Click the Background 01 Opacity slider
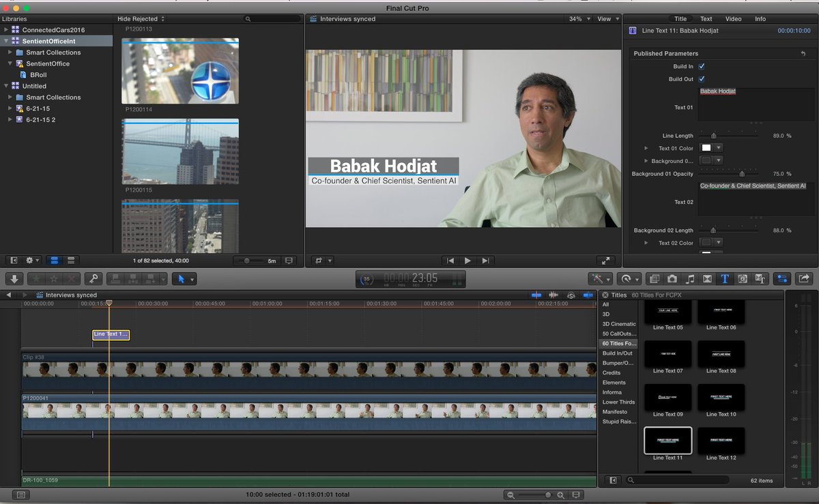 click(729, 174)
